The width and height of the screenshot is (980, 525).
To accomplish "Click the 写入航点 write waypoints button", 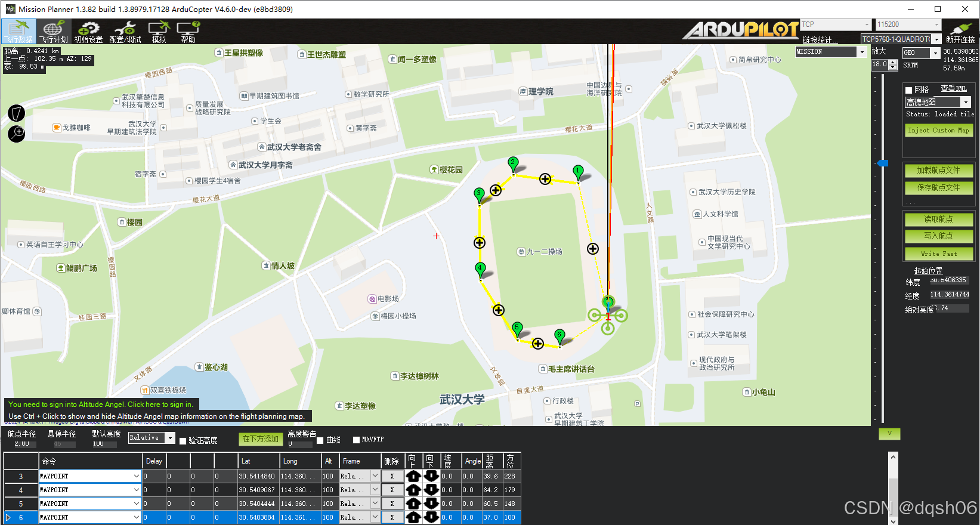I will click(x=939, y=236).
